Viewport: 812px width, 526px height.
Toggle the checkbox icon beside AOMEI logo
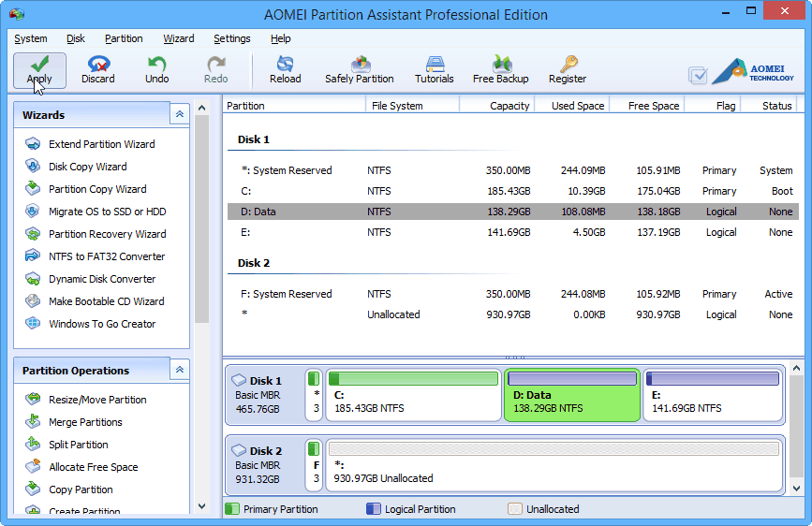click(698, 76)
